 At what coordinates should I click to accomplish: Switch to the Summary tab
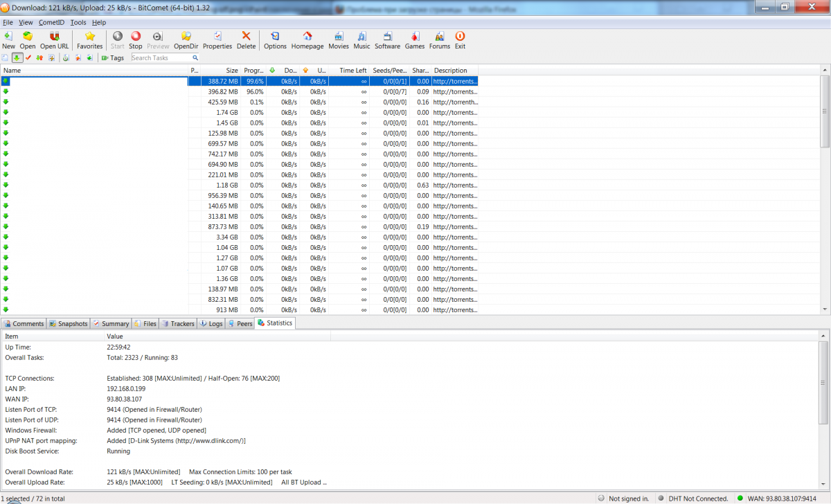[x=111, y=323]
